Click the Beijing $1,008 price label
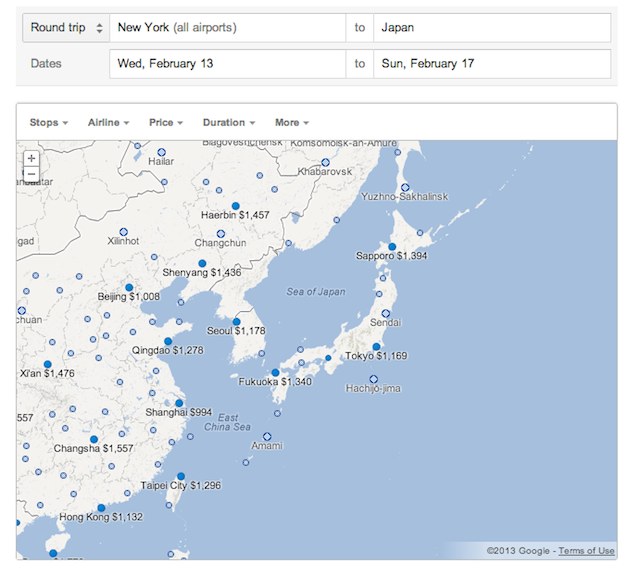 tap(129, 296)
